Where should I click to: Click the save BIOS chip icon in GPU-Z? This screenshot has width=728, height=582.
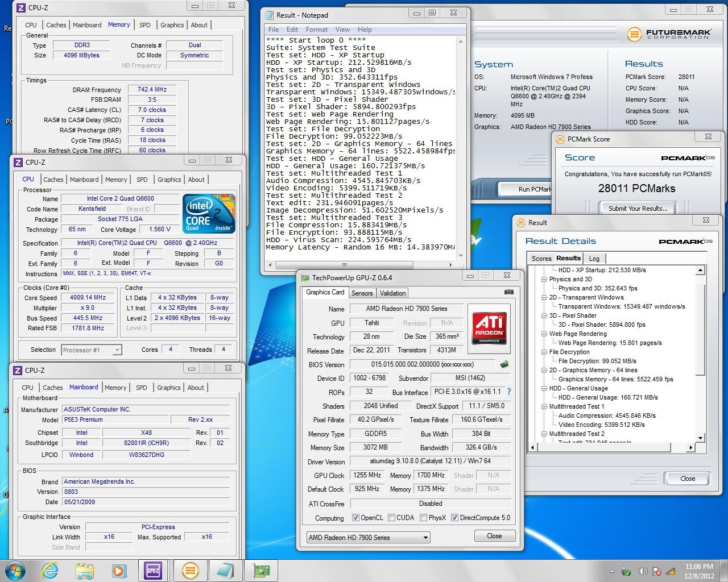504,364
